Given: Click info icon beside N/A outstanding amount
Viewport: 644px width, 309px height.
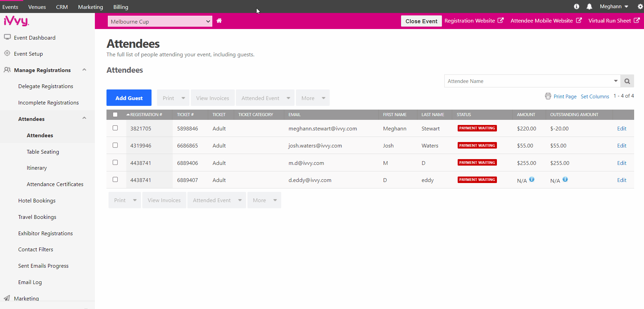Looking at the screenshot, I should coord(565,180).
